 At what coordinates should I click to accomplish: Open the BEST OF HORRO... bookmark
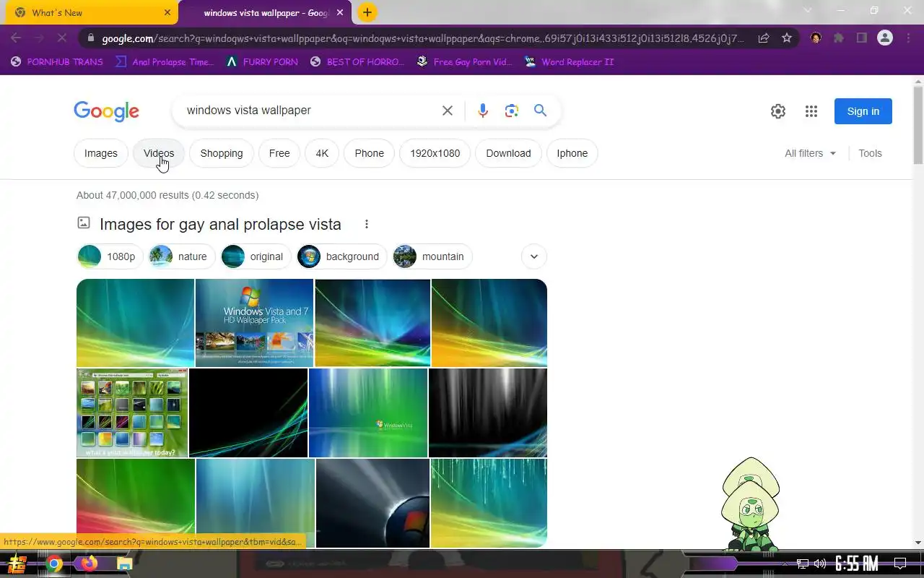coord(357,62)
